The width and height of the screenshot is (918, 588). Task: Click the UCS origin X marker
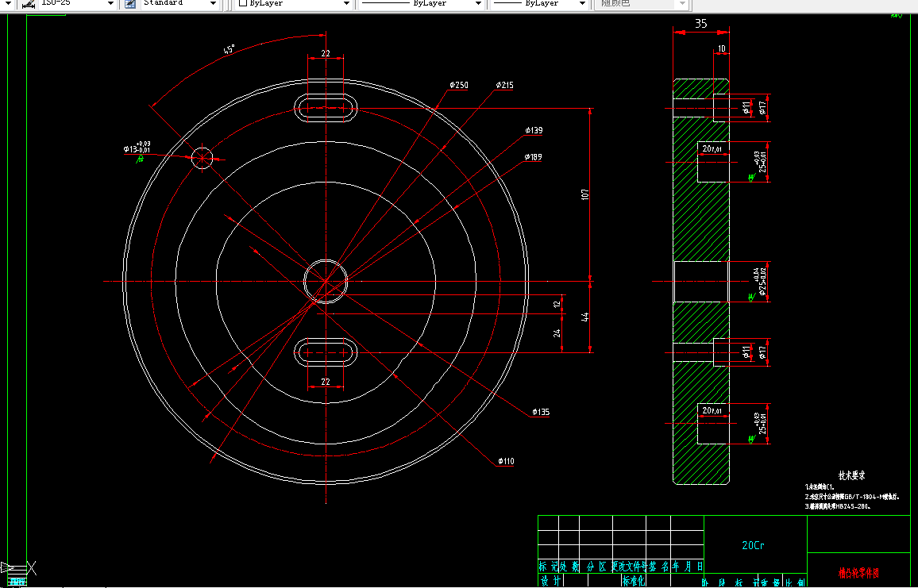(32, 567)
